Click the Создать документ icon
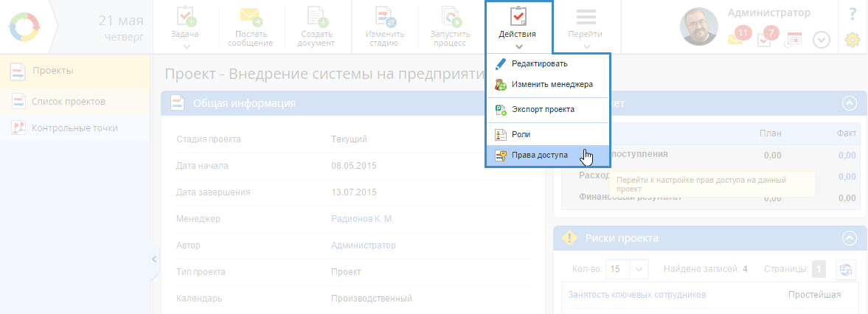The height and width of the screenshot is (314, 868). coord(316,18)
